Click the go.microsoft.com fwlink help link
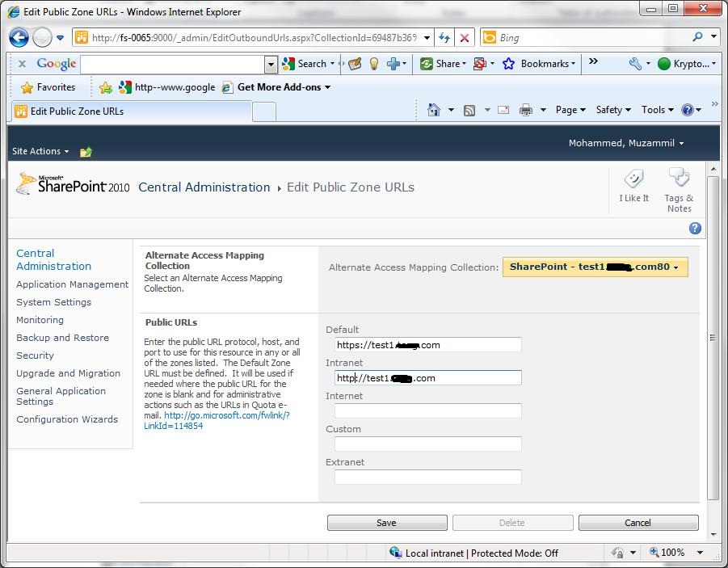728x568 pixels. point(217,420)
